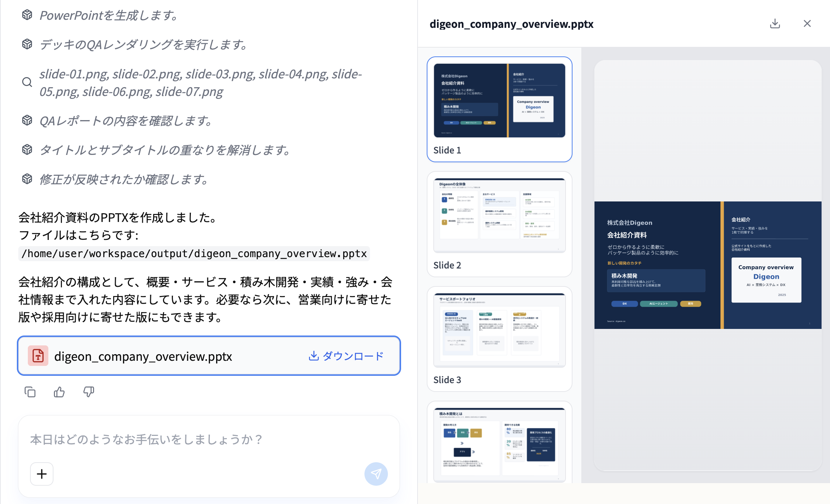
Task: Click the file path /home/user/workspace/output text
Action: (x=194, y=253)
